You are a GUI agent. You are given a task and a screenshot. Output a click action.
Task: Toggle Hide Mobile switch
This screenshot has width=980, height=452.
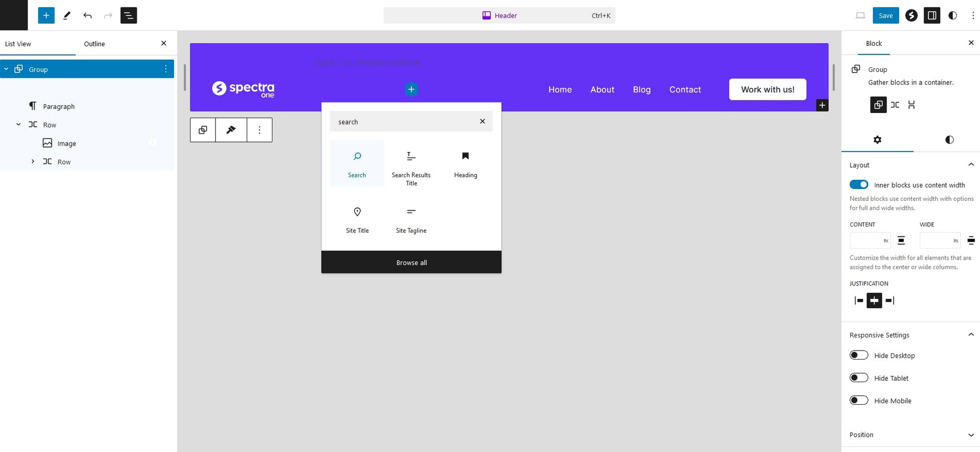click(x=859, y=400)
